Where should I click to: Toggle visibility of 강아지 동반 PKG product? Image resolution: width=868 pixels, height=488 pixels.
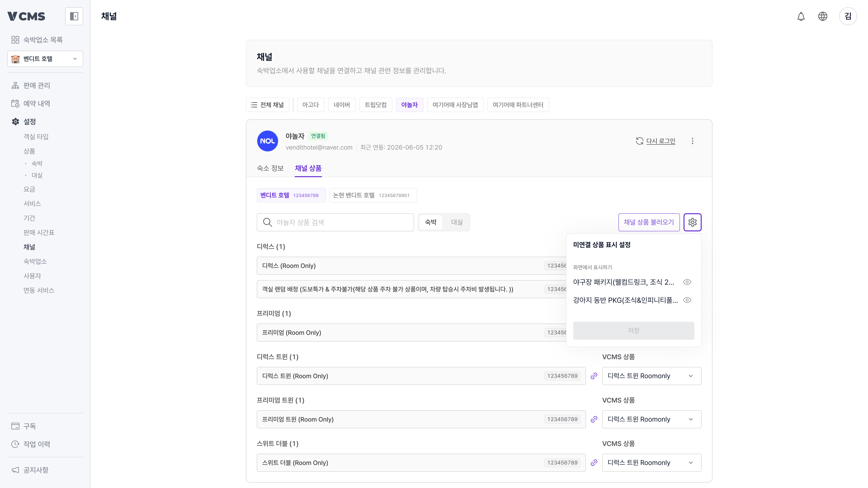(x=687, y=300)
